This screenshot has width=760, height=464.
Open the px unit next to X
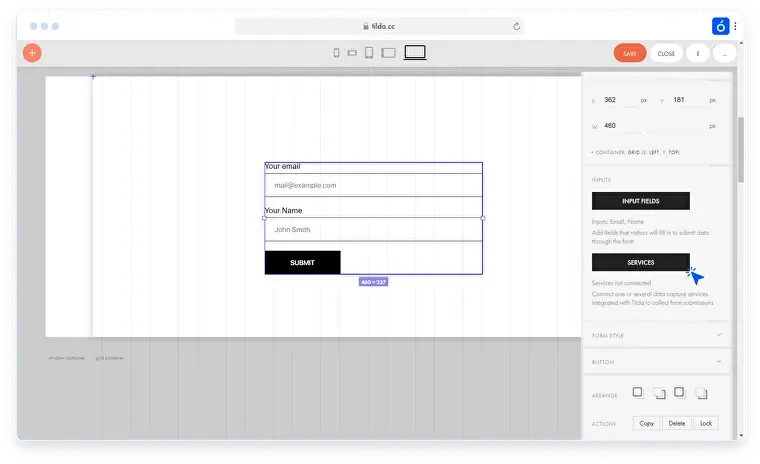click(x=644, y=100)
